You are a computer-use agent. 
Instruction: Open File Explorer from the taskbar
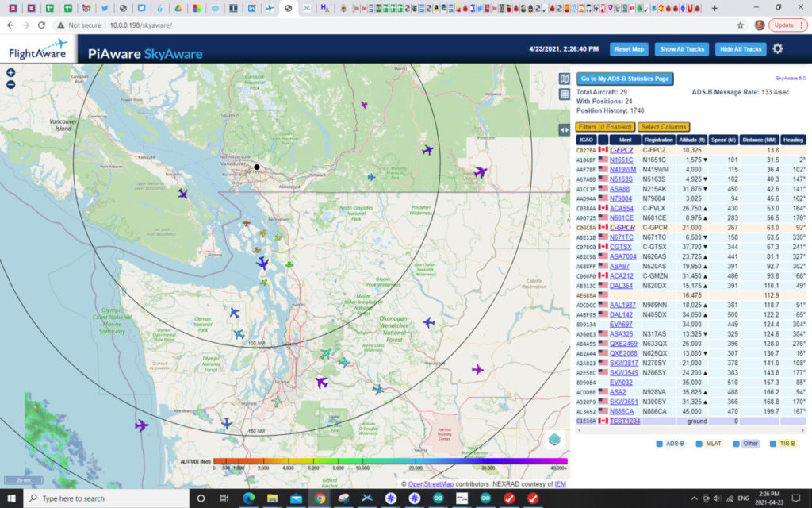pyautogui.click(x=273, y=498)
